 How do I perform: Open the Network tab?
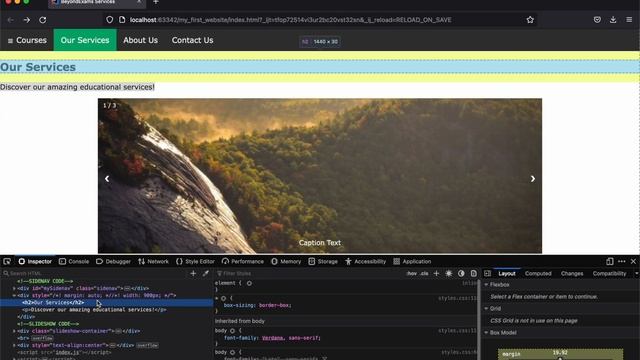pyautogui.click(x=153, y=262)
